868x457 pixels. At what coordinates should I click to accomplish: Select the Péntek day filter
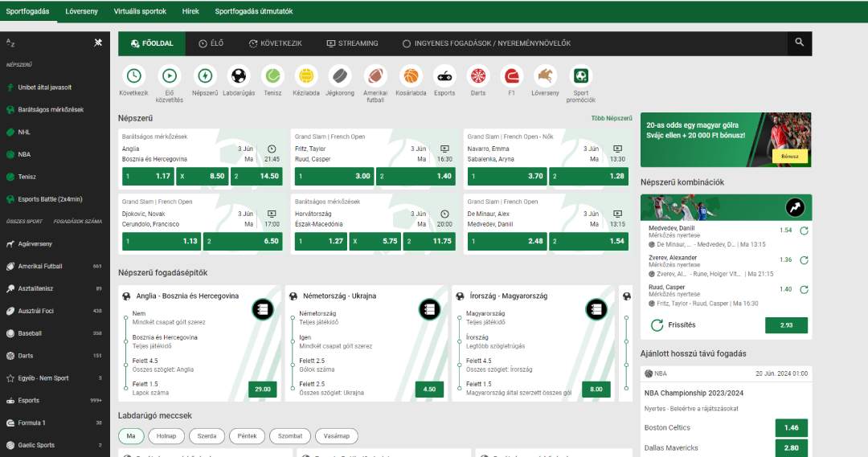pyautogui.click(x=247, y=436)
